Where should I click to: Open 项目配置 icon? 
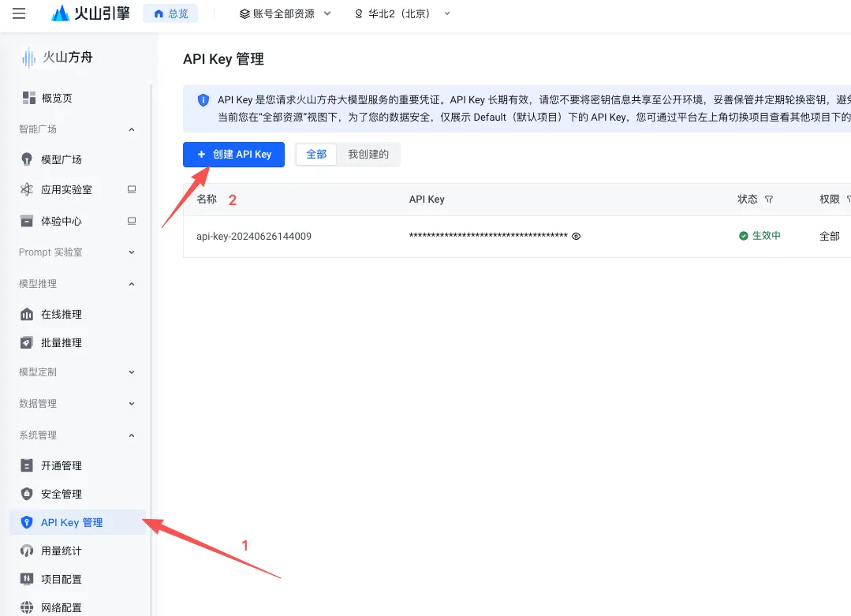(x=27, y=579)
